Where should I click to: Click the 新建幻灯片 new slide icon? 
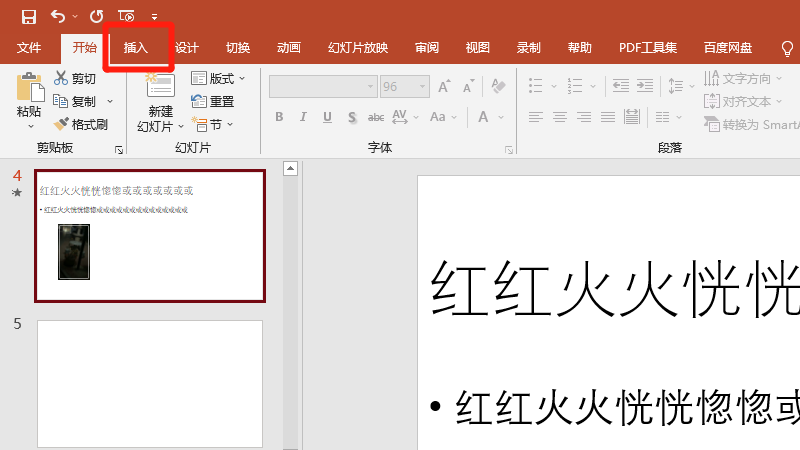[160, 87]
